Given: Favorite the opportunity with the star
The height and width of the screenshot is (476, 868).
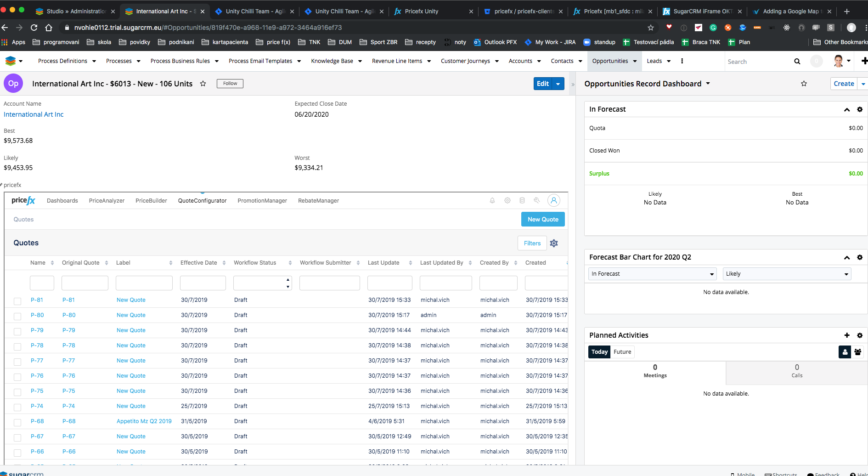Looking at the screenshot, I should pos(203,84).
